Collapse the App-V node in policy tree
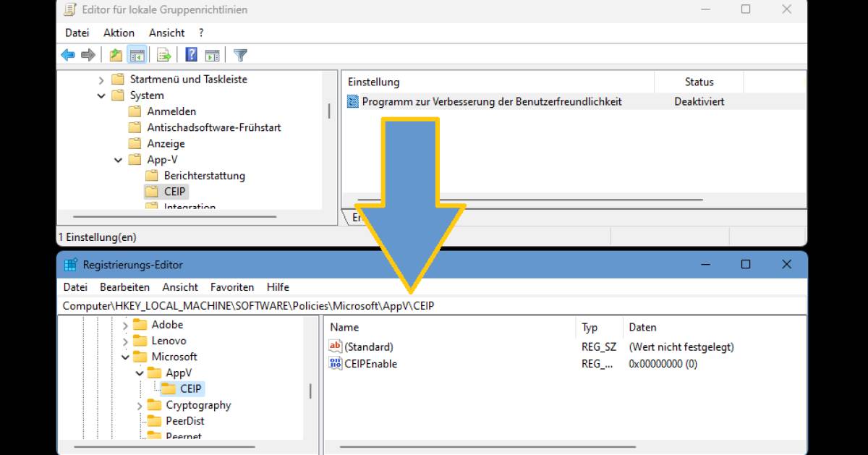Image resolution: width=868 pixels, height=455 pixels. coord(119,160)
